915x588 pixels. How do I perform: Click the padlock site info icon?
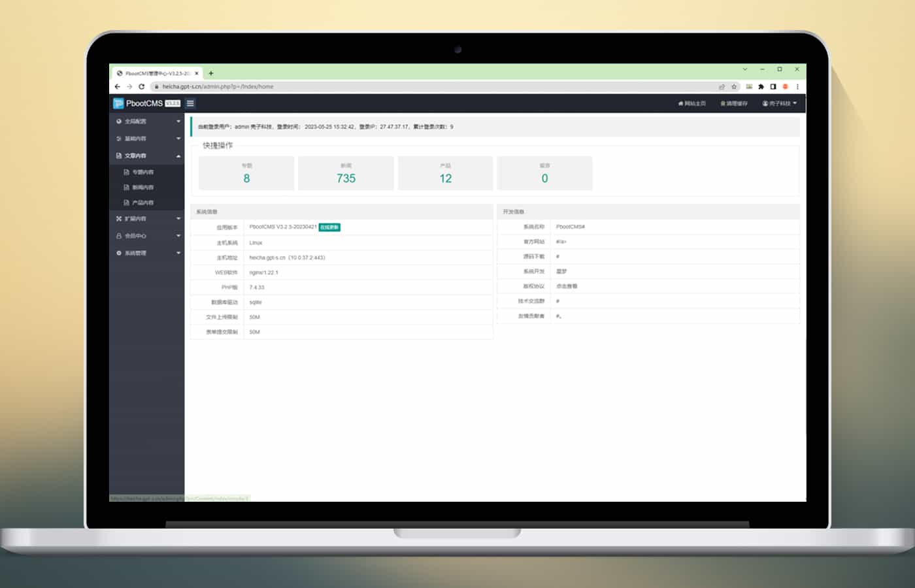point(156,86)
